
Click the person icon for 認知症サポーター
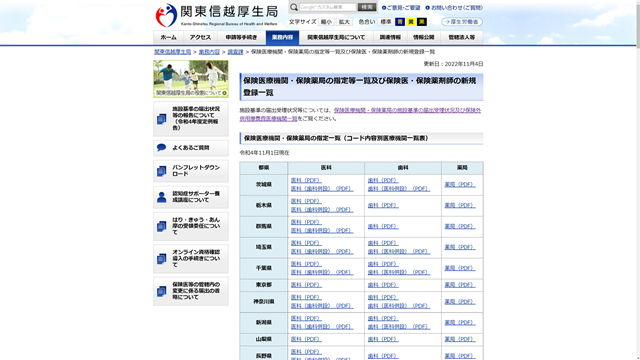(x=162, y=197)
